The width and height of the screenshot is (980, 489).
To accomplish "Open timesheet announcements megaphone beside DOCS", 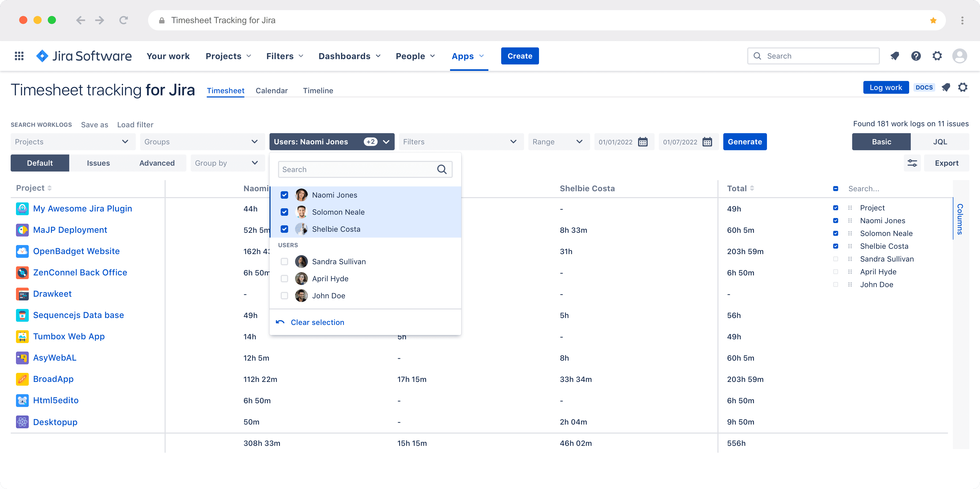I will 946,88.
